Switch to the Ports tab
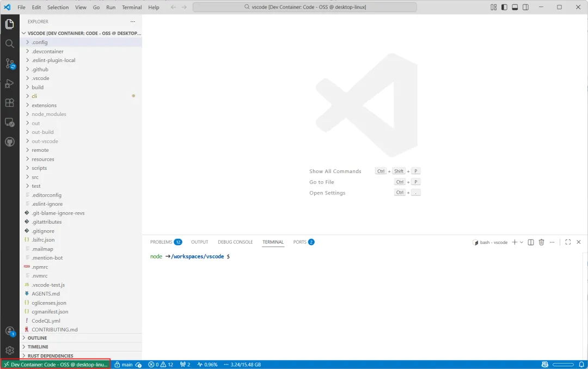The image size is (588, 369). point(304,242)
